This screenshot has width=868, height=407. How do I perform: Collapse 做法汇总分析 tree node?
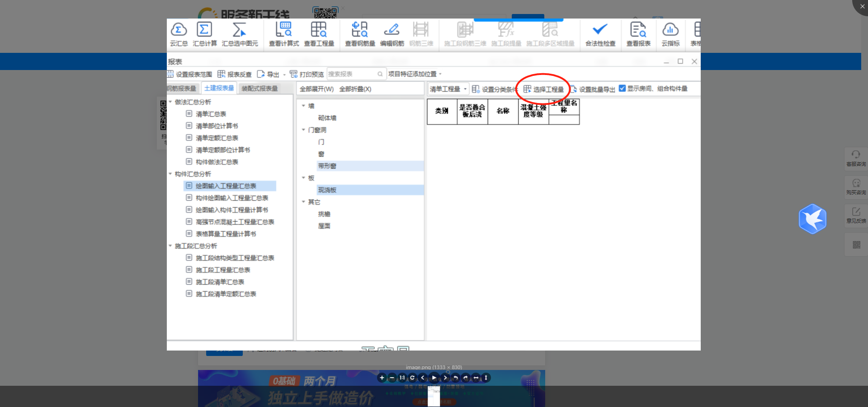pyautogui.click(x=170, y=102)
